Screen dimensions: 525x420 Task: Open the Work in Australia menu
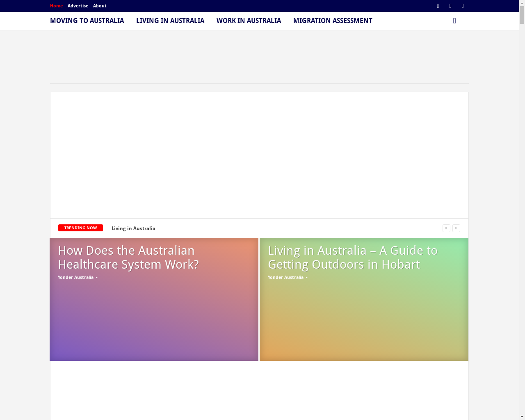click(249, 21)
